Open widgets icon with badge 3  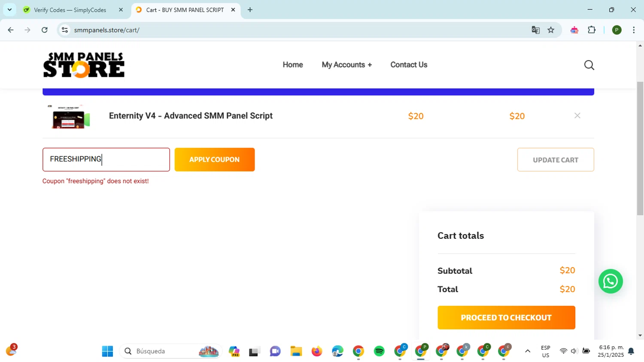click(11, 350)
